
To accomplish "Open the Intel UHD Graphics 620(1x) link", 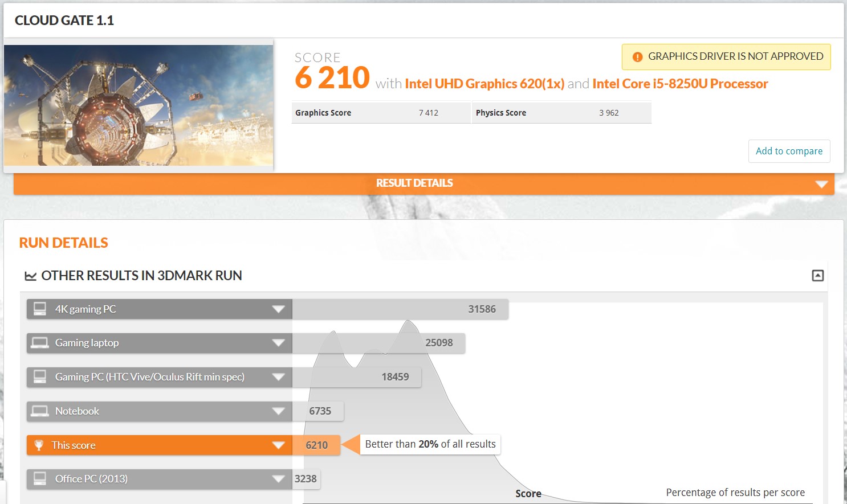I will tap(484, 84).
